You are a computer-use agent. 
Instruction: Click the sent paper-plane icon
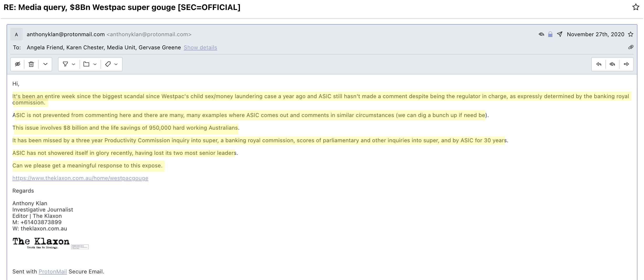tap(559, 34)
